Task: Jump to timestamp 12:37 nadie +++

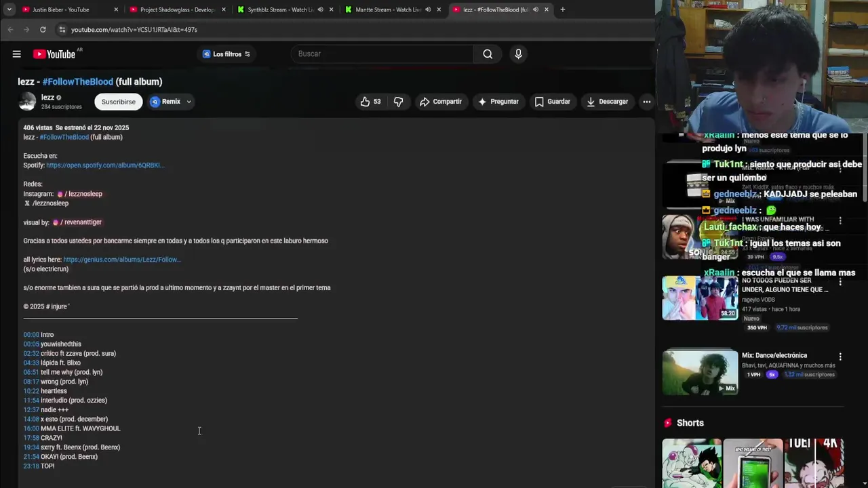Action: pyautogui.click(x=31, y=410)
